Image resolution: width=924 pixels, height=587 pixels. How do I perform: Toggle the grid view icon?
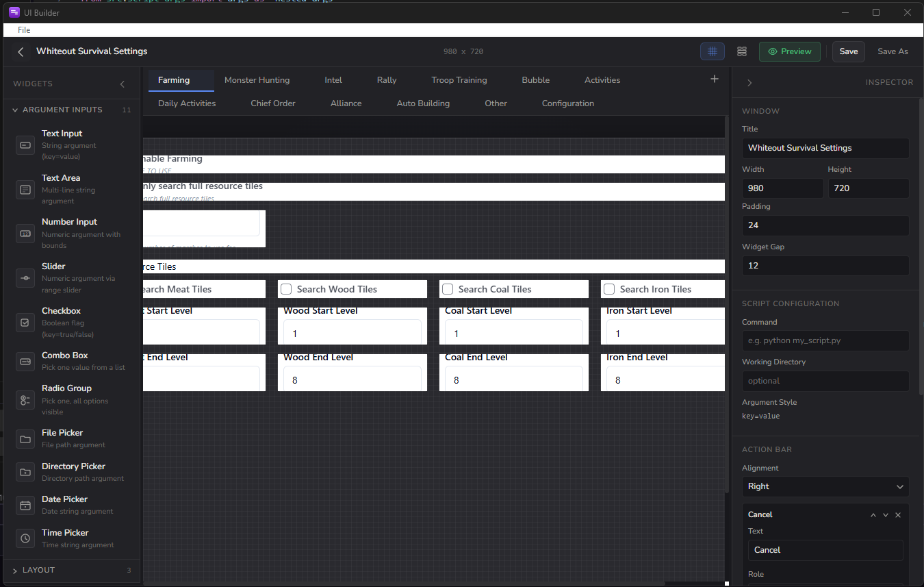point(713,51)
